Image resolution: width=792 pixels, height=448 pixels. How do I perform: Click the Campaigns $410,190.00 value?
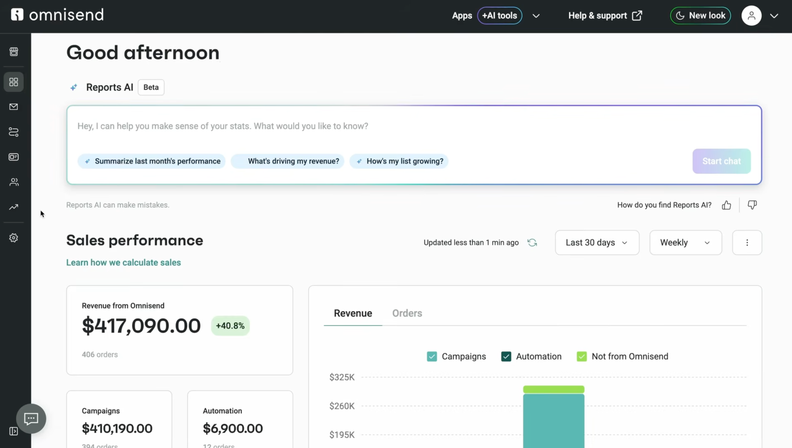tap(117, 428)
